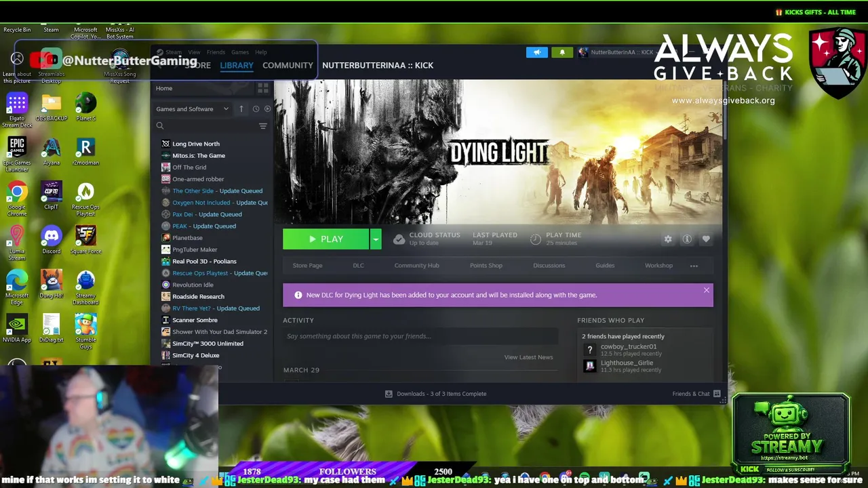Open the Community Hub link
This screenshot has height=488, width=868.
coord(416,266)
